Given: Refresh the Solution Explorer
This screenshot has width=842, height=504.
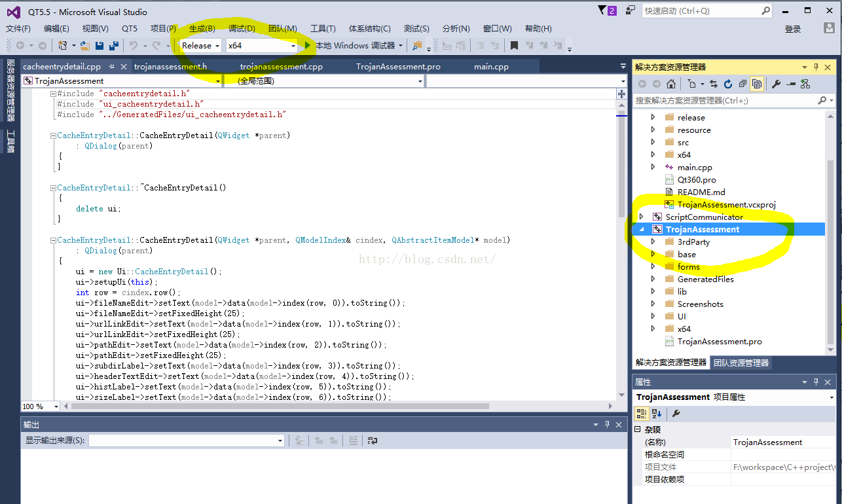Looking at the screenshot, I should 727,84.
